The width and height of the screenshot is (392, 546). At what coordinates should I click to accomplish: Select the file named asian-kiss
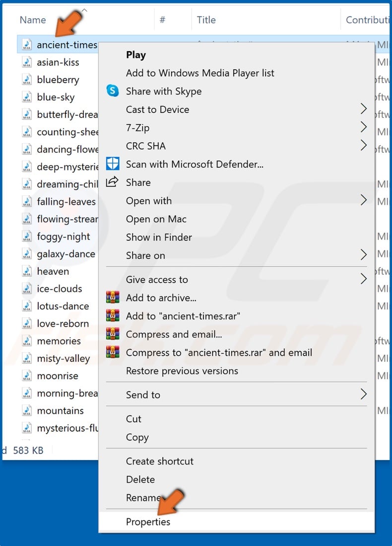[x=58, y=62]
